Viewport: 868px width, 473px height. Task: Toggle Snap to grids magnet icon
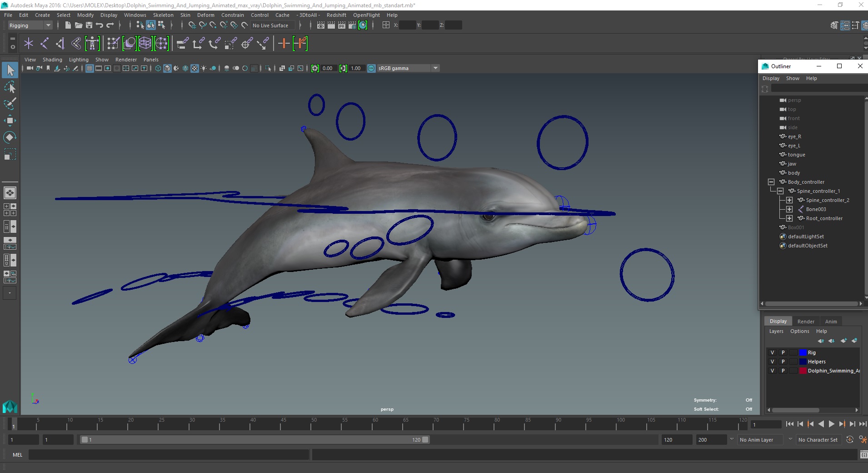[x=192, y=25]
